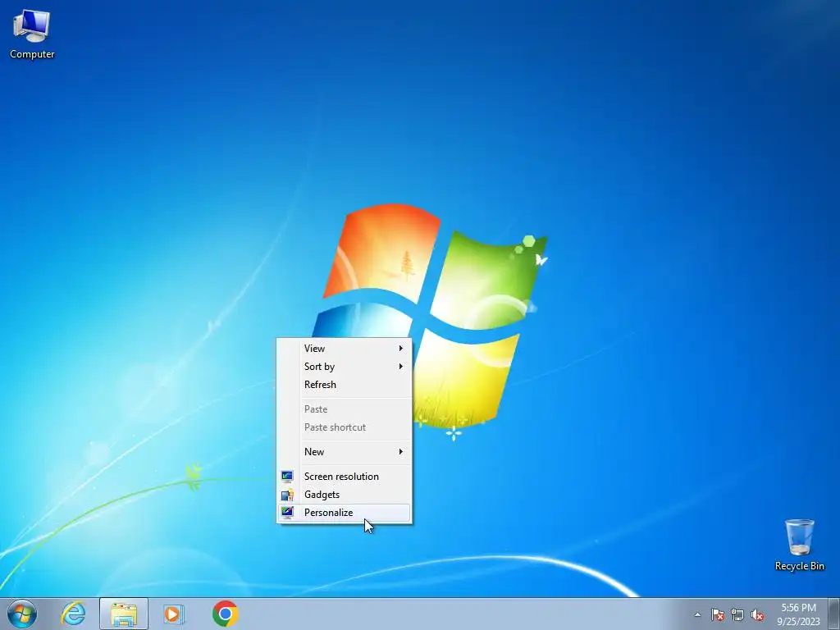Click the New submenu arrow

tap(400, 452)
